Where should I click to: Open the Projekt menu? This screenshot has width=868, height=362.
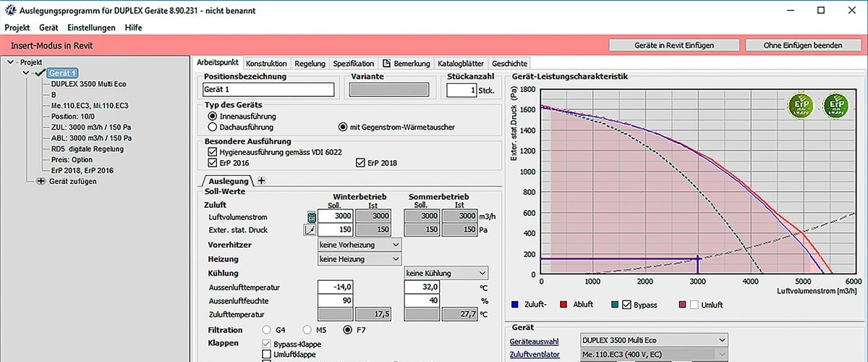[x=17, y=28]
